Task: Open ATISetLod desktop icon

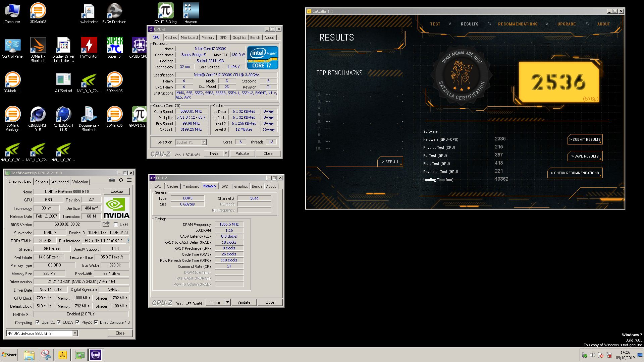Action: (x=63, y=82)
